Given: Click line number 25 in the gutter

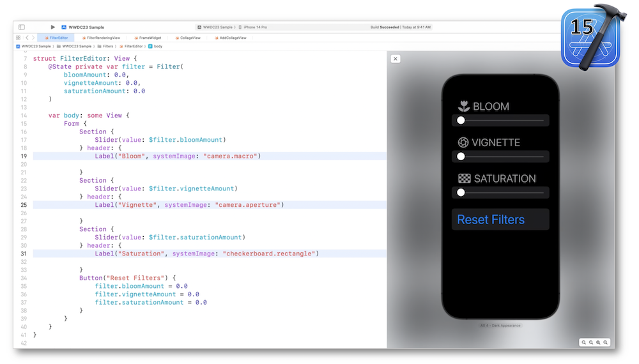Looking at the screenshot, I should pos(24,205).
